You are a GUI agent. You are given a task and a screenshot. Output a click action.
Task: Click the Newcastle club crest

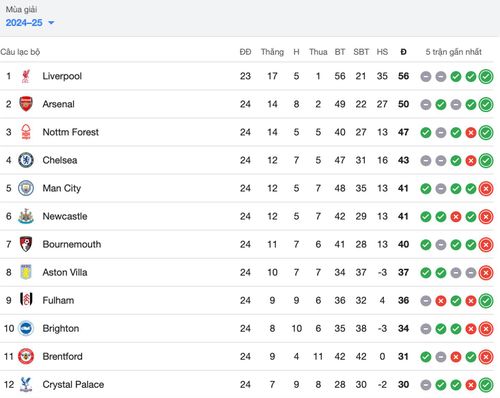pyautogui.click(x=26, y=216)
